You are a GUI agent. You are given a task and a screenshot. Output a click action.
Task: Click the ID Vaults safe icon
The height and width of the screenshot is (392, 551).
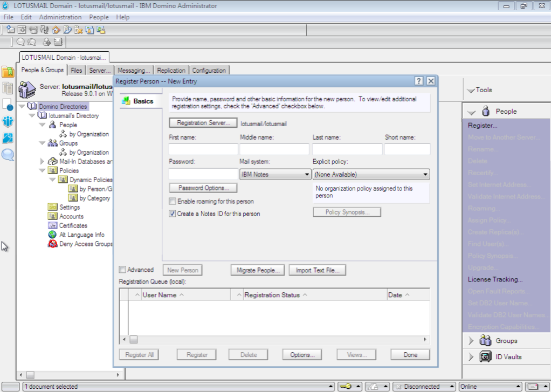485,356
